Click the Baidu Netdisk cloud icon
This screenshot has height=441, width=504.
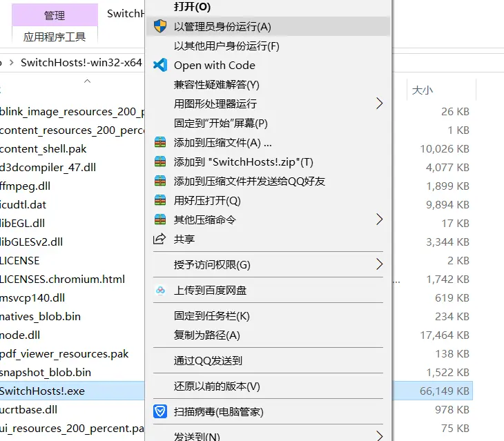coord(160,290)
